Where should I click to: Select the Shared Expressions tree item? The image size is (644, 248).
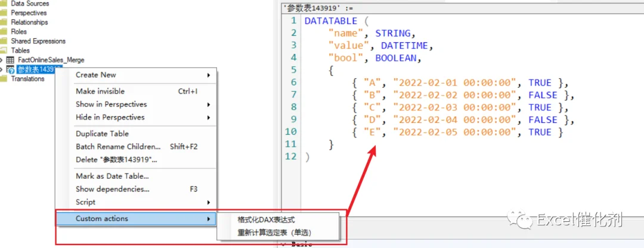(38, 41)
